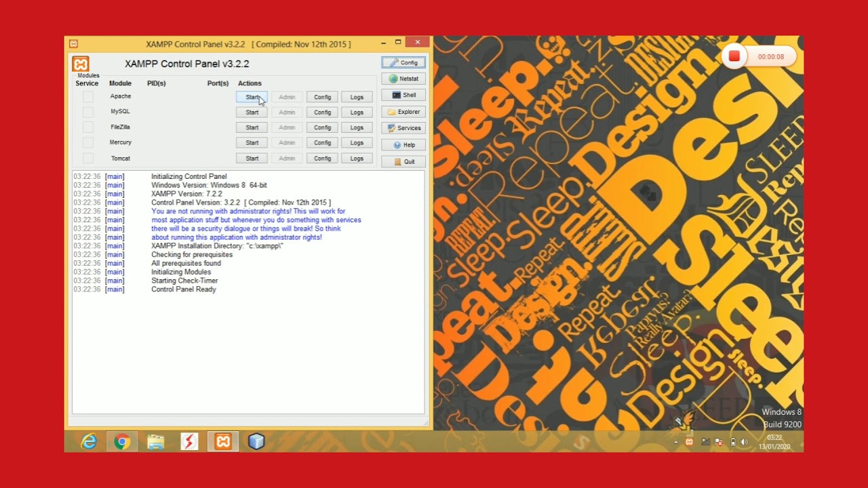The width and height of the screenshot is (868, 488).
Task: Launch the Shell terminal button
Action: tap(403, 95)
